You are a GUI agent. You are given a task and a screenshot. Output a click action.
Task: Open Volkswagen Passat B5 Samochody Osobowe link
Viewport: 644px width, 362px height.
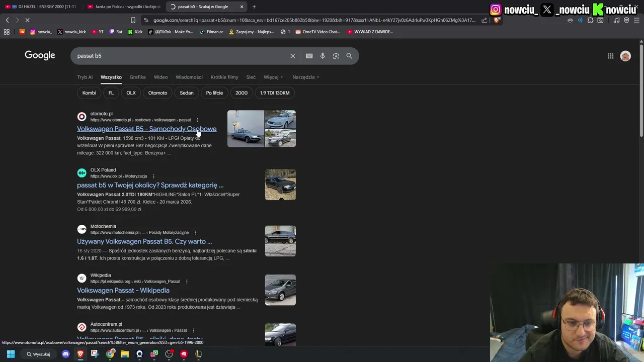pyautogui.click(x=146, y=129)
